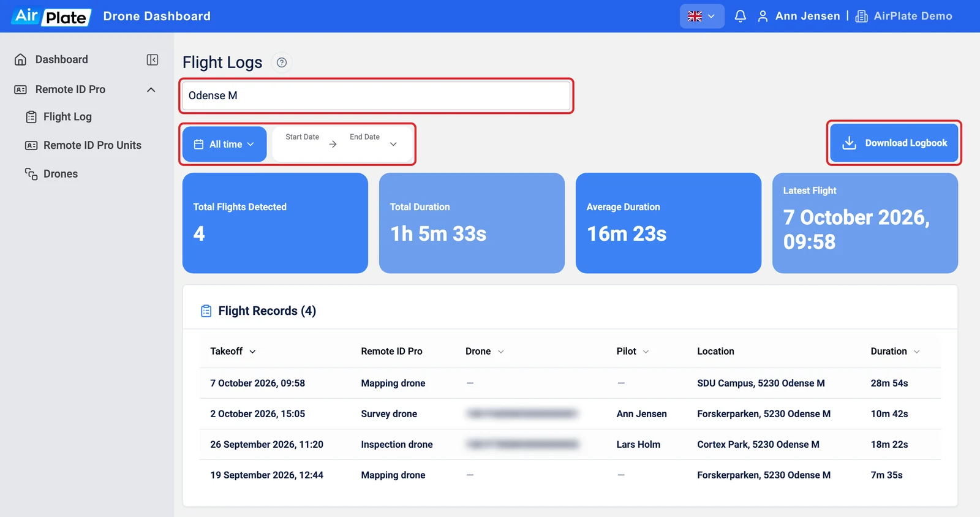This screenshot has width=980, height=517.
Task: Collapse the Remote ID Pro section chevron
Action: (x=151, y=89)
